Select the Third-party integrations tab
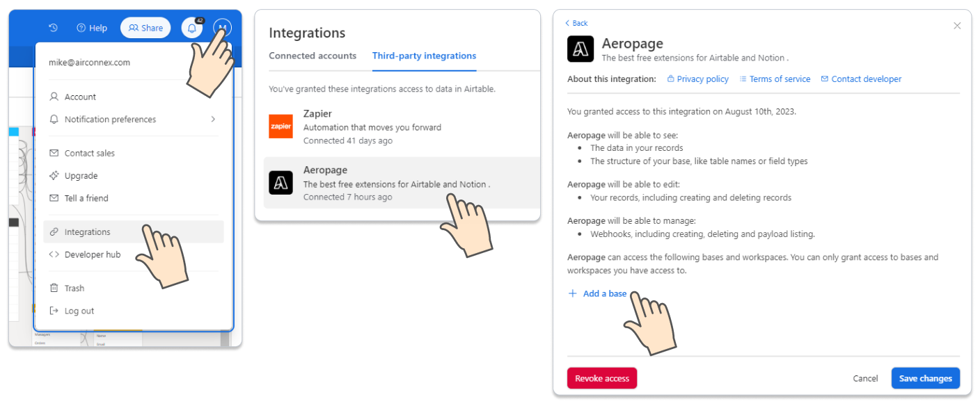The height and width of the screenshot is (406, 980). point(424,56)
